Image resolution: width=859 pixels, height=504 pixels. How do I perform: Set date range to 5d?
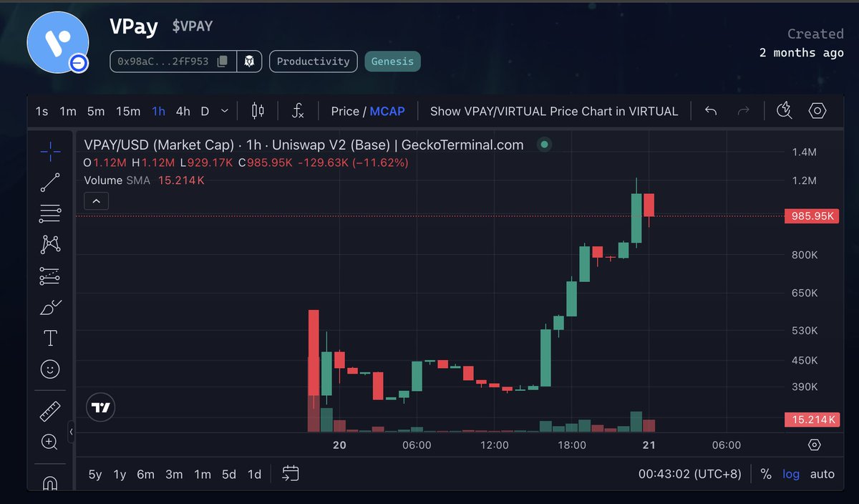[x=229, y=474]
